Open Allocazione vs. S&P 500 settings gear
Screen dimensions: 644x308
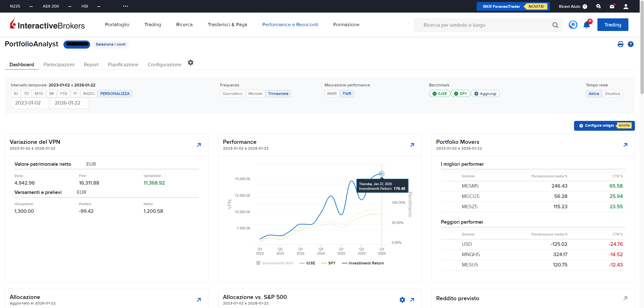point(402,300)
